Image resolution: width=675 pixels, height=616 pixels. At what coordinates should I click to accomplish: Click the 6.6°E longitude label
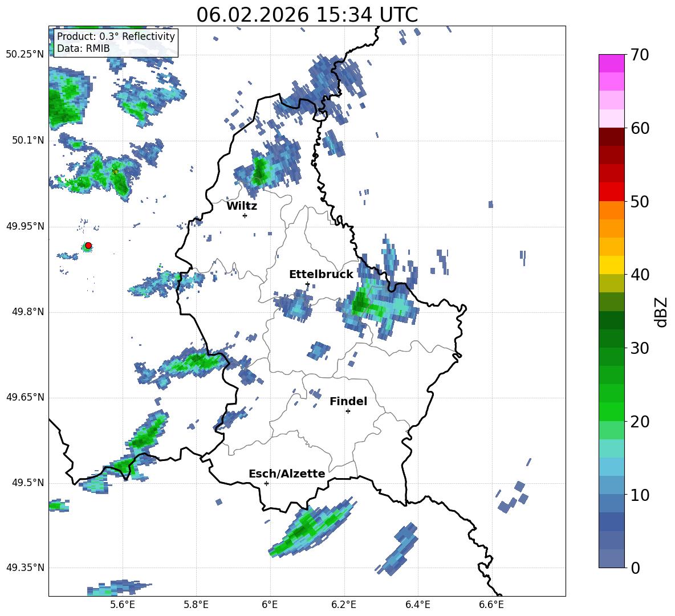click(x=491, y=605)
